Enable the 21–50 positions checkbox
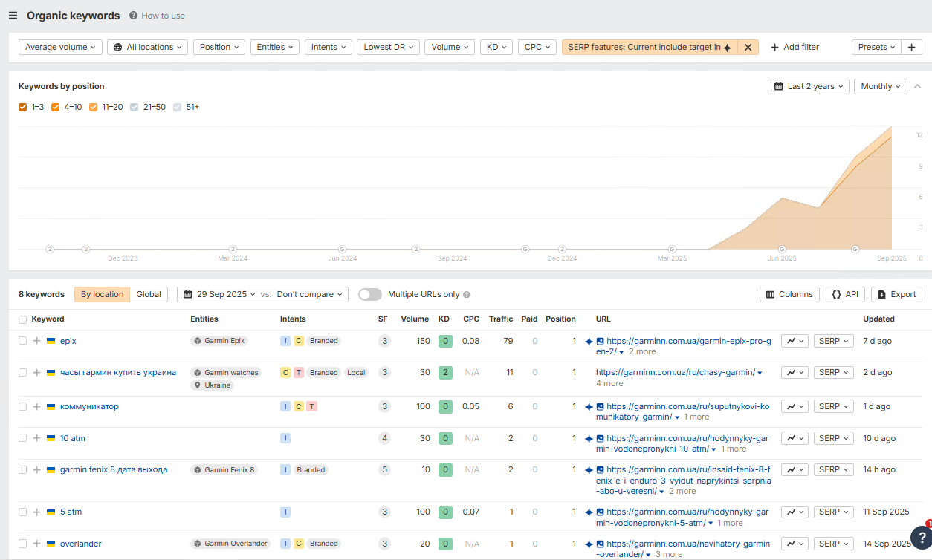Screen dimensions: 932x560 point(134,107)
